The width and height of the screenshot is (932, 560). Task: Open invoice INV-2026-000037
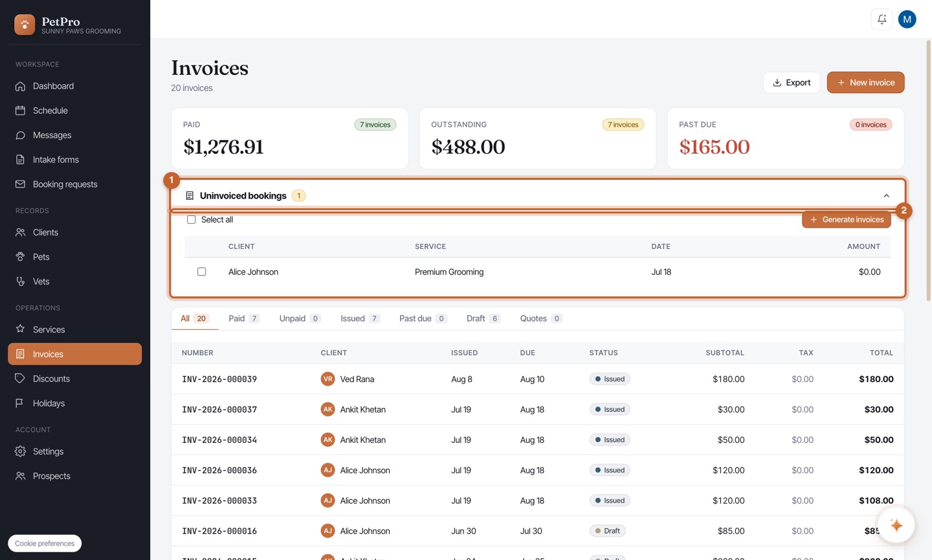click(x=219, y=409)
